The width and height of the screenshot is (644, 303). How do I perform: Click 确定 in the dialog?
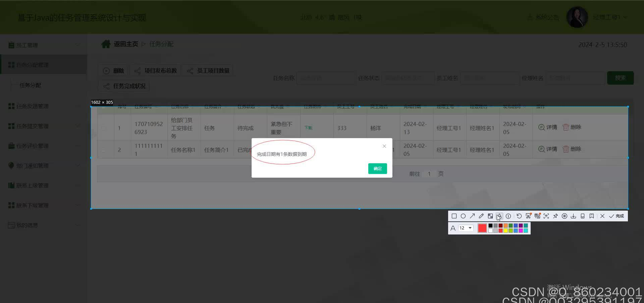click(x=378, y=169)
